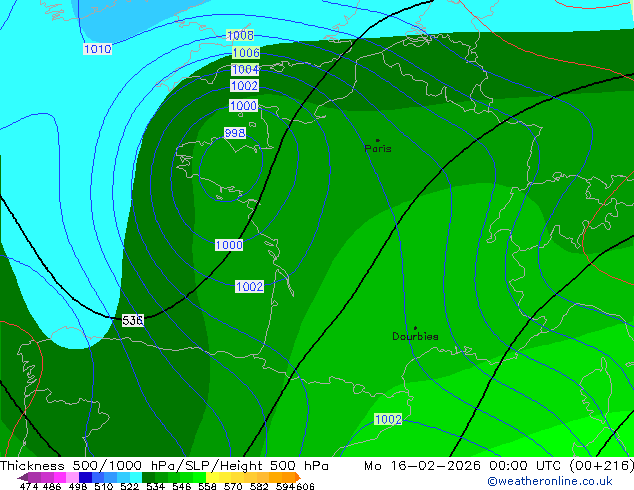Screen dimensions: 634x490
Task: Click the Paris city label
Action: tap(378, 149)
